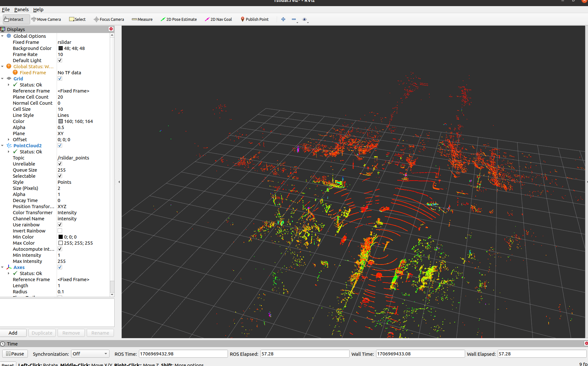Expand the Grid Offset property
This screenshot has width=588, height=366.
[x=9, y=140]
